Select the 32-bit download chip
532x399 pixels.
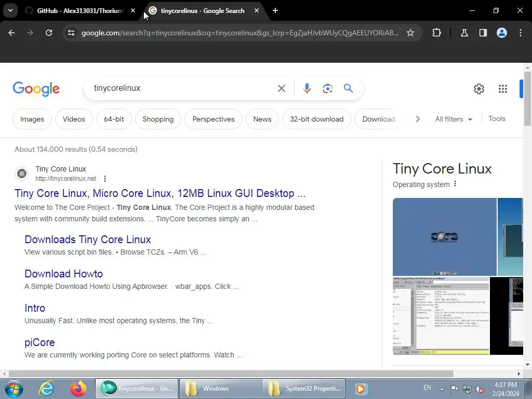[316, 119]
